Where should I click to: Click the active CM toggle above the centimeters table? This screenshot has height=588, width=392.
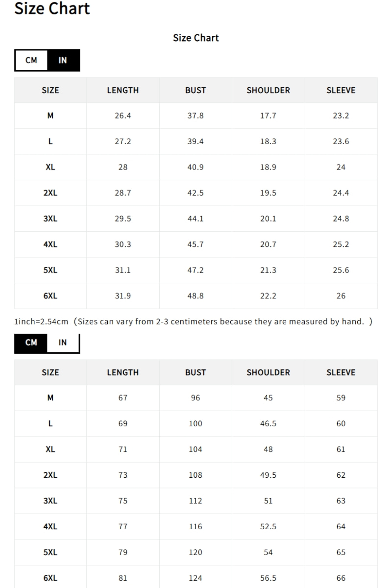[x=31, y=343]
